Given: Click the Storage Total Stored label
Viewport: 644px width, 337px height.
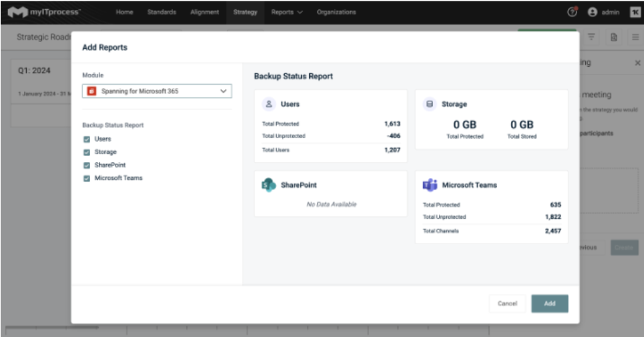Looking at the screenshot, I should point(522,136).
